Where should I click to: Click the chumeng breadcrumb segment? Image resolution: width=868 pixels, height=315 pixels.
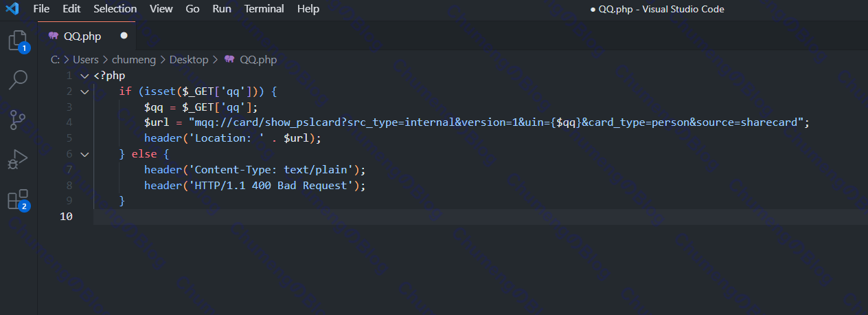coord(135,60)
